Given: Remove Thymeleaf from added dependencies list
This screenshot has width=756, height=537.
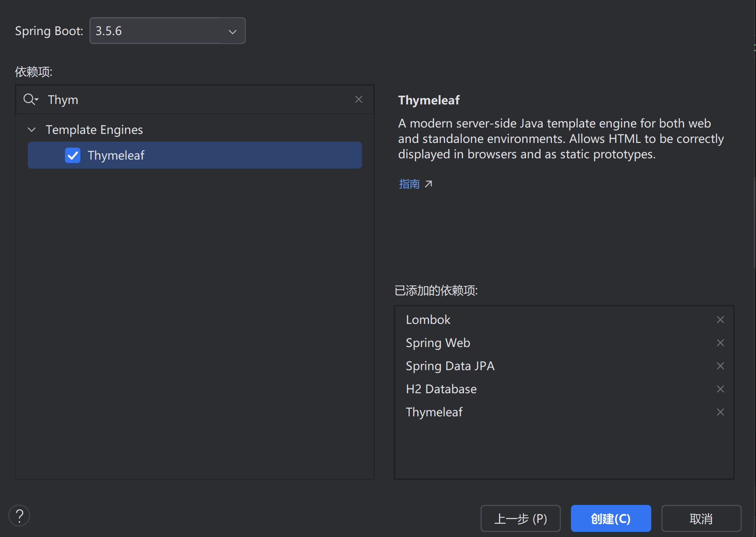Looking at the screenshot, I should pos(721,412).
